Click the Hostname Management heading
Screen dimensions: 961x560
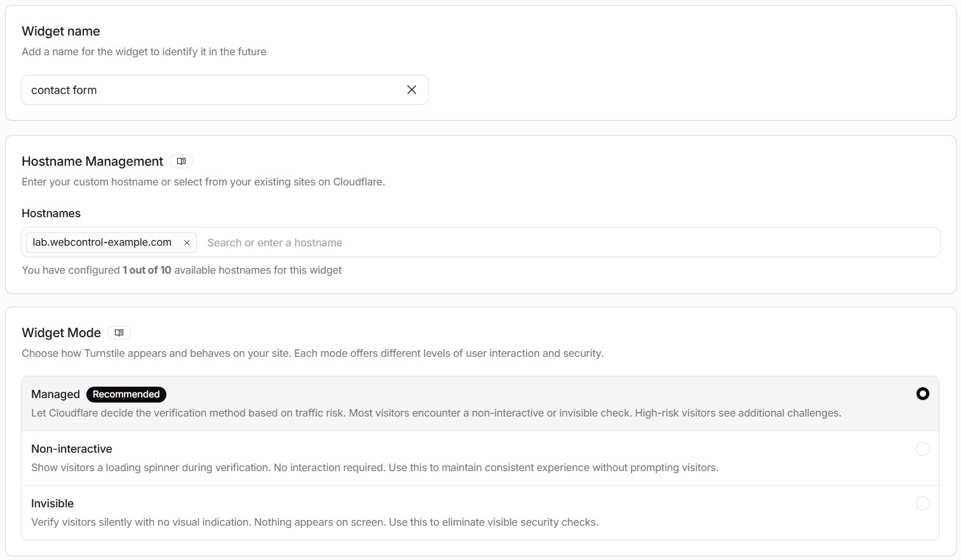coord(93,161)
